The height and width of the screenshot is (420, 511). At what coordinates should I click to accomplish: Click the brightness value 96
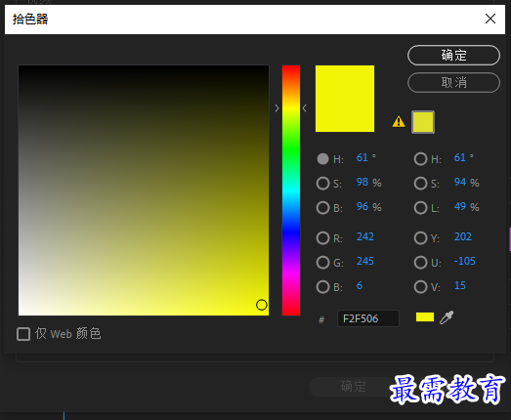click(362, 206)
